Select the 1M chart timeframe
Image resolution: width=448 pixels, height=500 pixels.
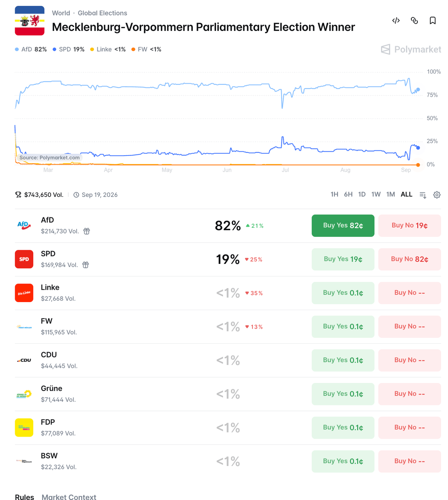pyautogui.click(x=391, y=194)
